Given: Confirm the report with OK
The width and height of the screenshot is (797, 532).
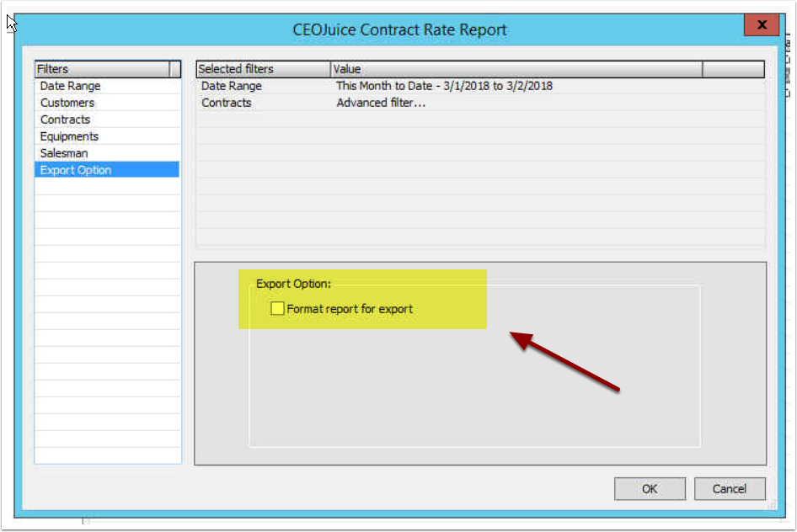Looking at the screenshot, I should [650, 488].
